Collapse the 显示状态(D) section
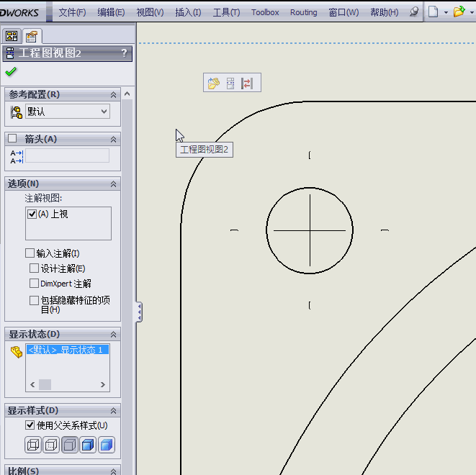Image resolution: width=476 pixels, height=475 pixels. pyautogui.click(x=113, y=334)
